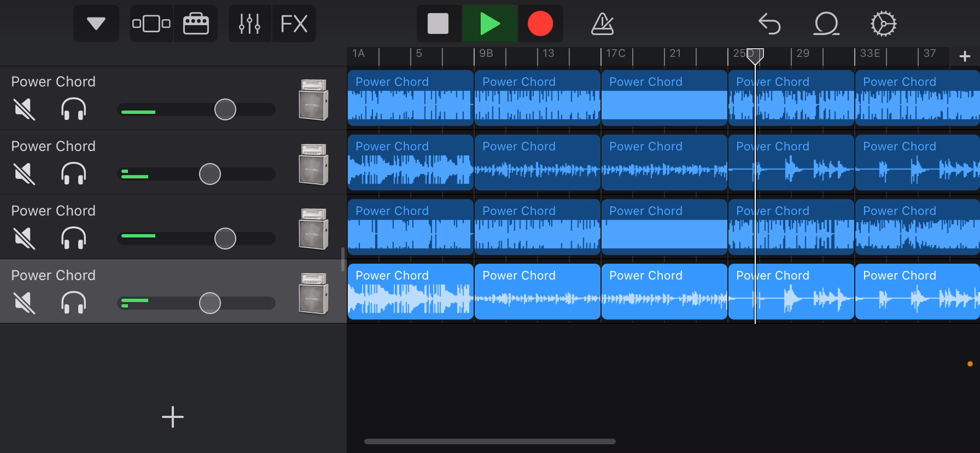The height and width of the screenshot is (453, 980).
Task: Select the second Power Chord track header name
Action: (54, 146)
